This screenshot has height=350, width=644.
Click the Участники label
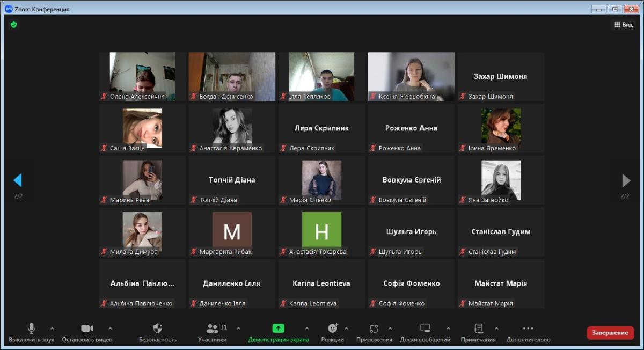(212, 340)
